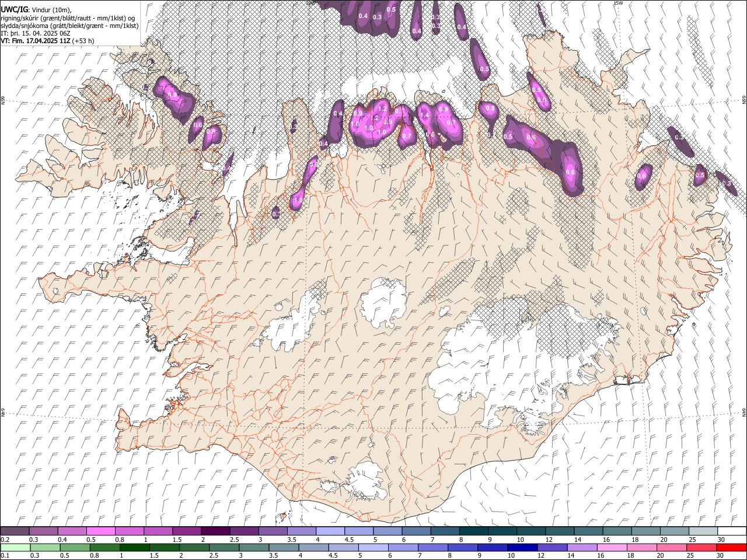The height and width of the screenshot is (560, 747).
Task: Click the "64N" latitude label on right edge
Action: click(743, 412)
